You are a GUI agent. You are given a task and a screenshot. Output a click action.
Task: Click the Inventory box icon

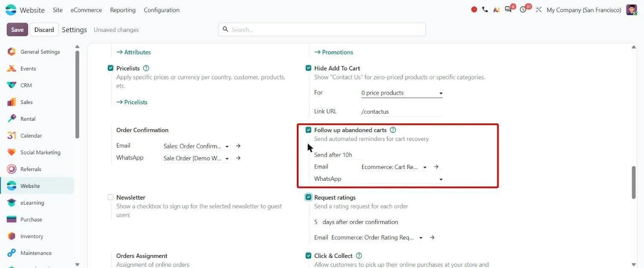(12, 236)
